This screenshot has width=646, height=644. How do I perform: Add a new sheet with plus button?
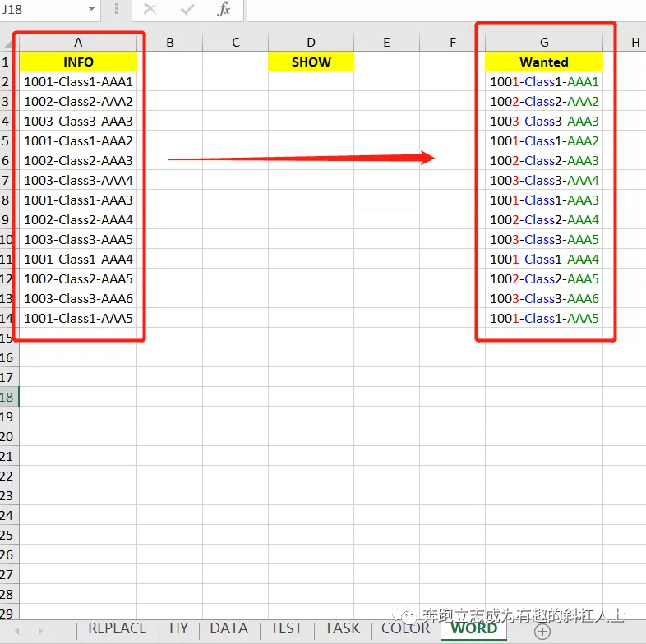(x=542, y=631)
